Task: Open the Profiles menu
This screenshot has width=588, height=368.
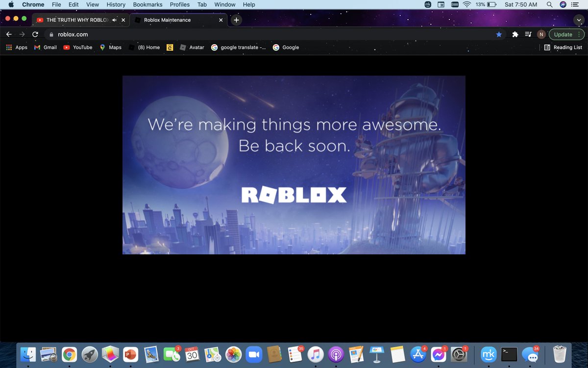Action: click(180, 4)
